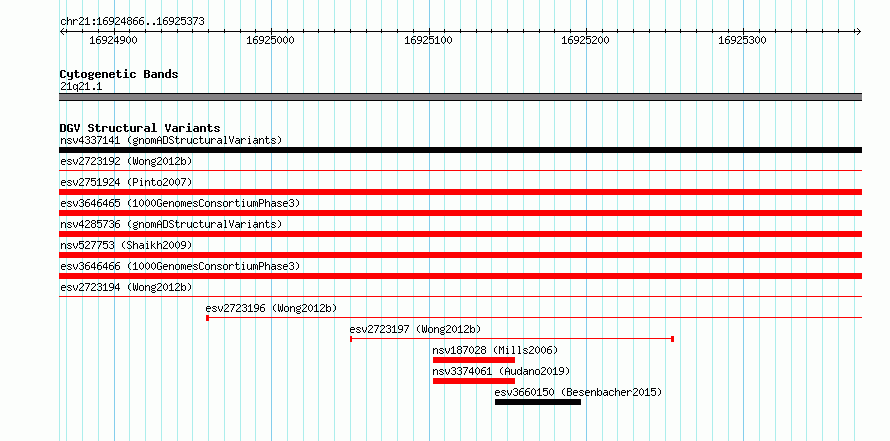The image size is (890, 441).
Task: Select the thin red esv2723192 variant line
Action: [460, 170]
